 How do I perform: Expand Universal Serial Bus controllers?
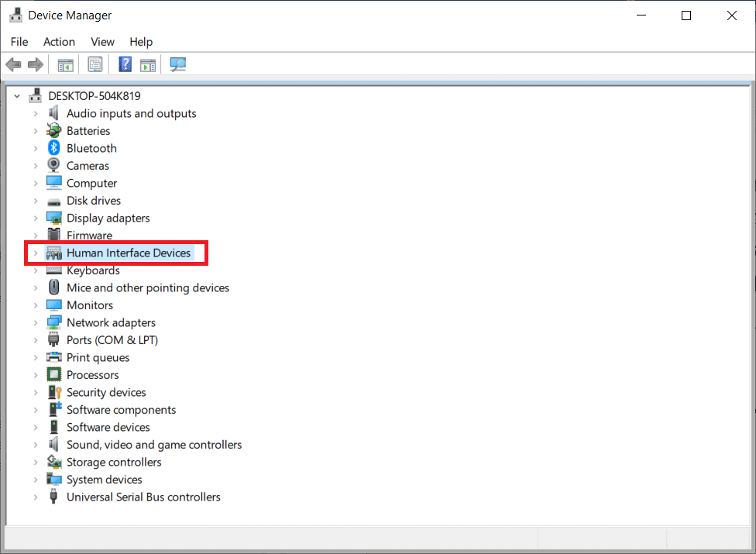tap(35, 497)
